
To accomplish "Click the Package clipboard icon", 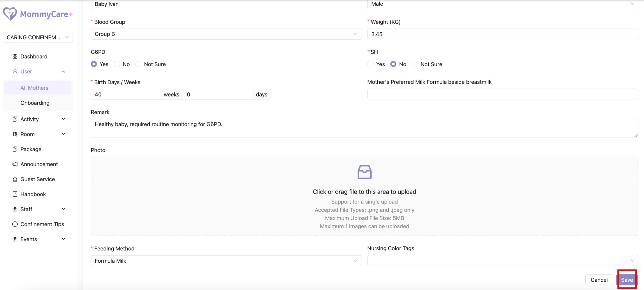I will (x=15, y=149).
